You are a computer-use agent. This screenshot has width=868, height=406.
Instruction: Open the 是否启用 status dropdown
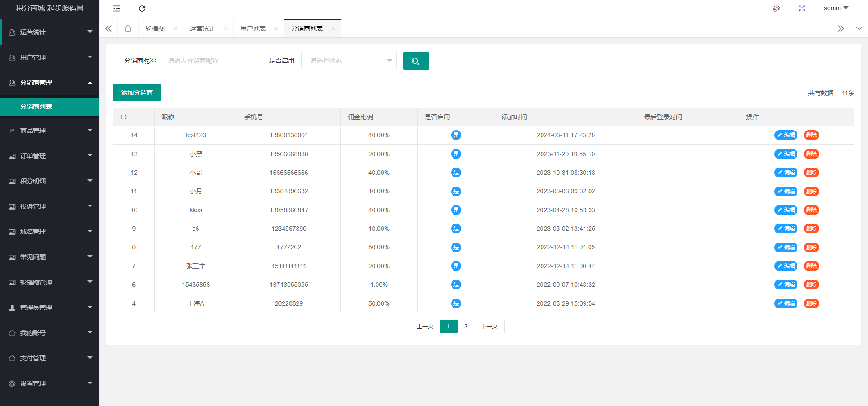pos(349,61)
